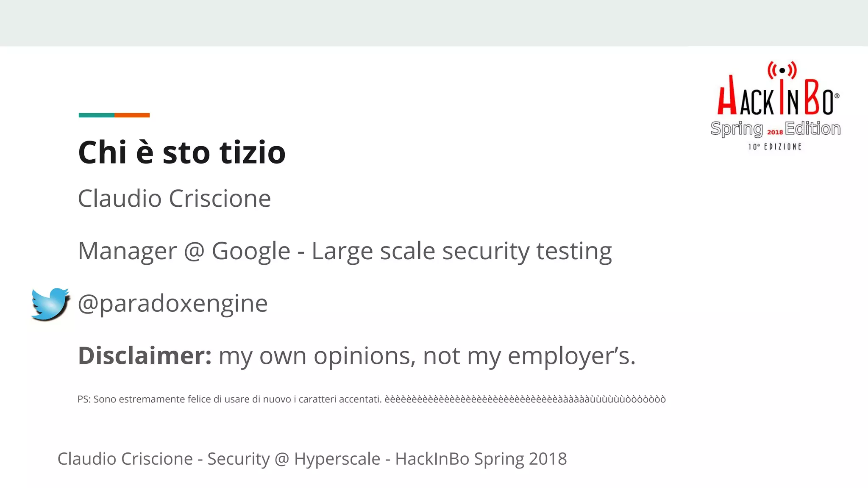Click the PS: Sono estremamente felice note
This screenshot has width=868, height=488.
pyautogui.click(x=229, y=399)
